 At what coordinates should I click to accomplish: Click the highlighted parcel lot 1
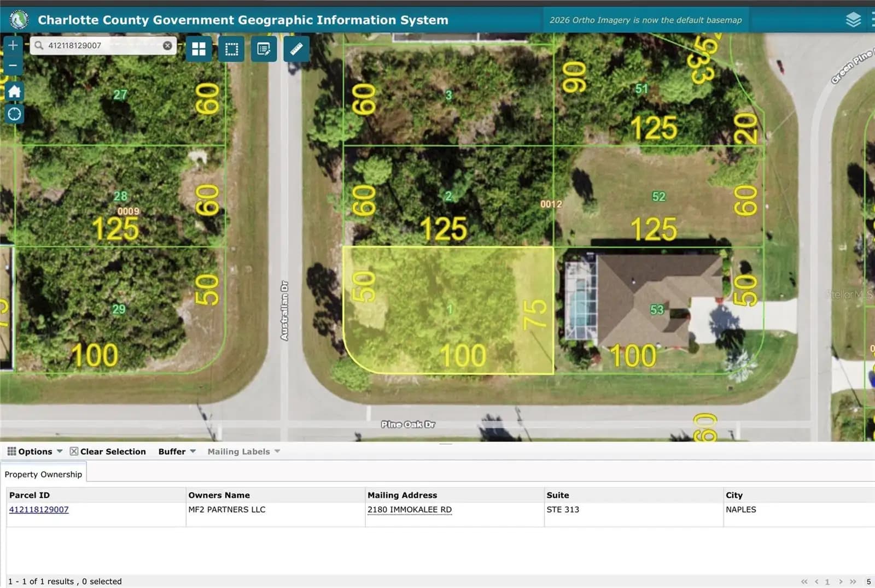[x=450, y=309]
